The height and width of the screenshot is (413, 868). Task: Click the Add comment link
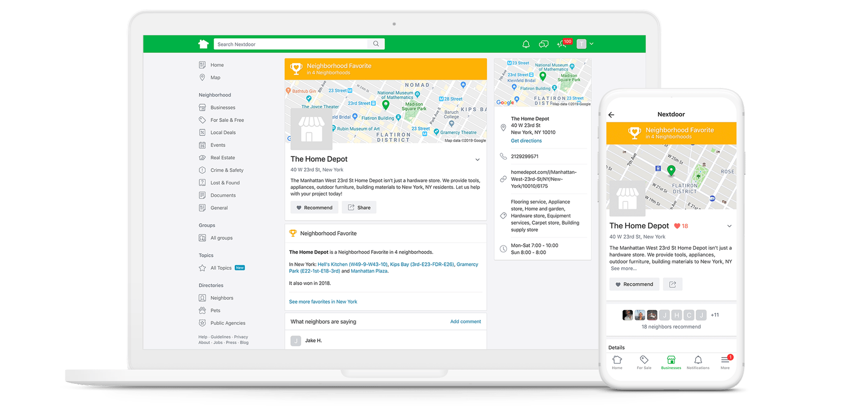pos(466,322)
